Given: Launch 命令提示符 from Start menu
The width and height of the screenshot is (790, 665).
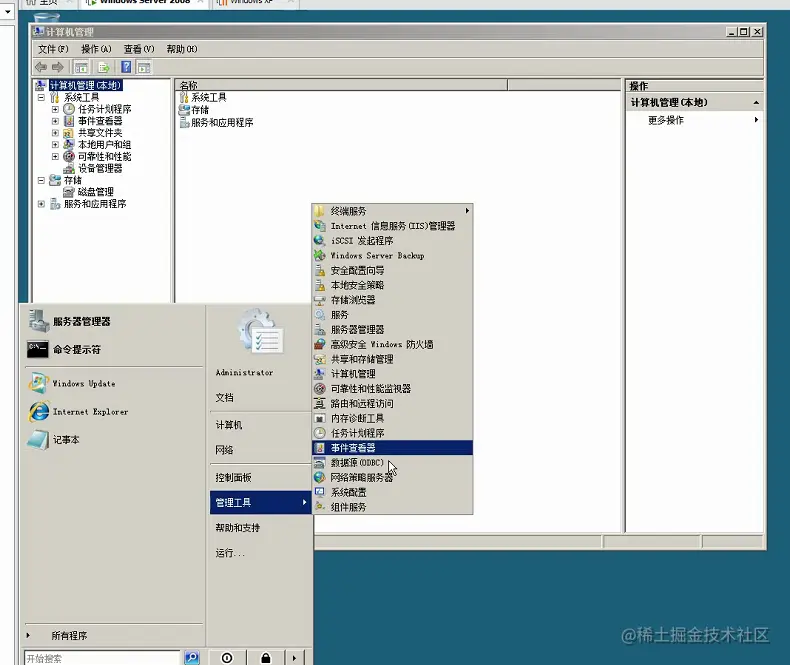Looking at the screenshot, I should [64, 349].
